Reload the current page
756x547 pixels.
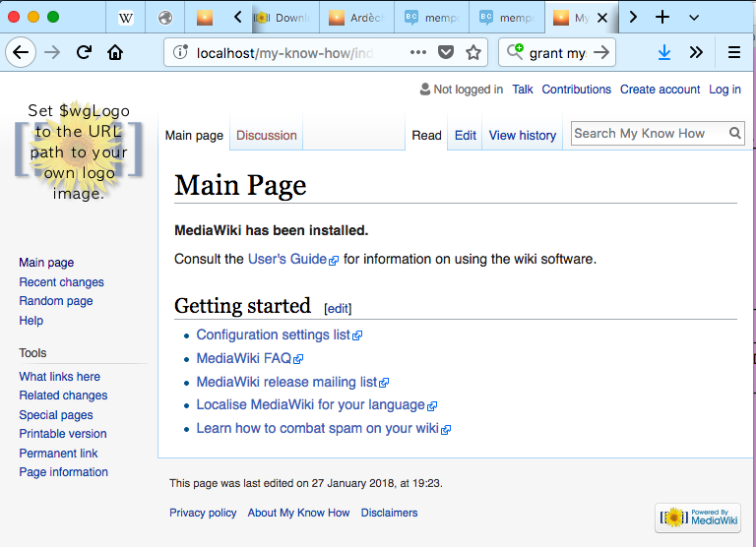[84, 52]
